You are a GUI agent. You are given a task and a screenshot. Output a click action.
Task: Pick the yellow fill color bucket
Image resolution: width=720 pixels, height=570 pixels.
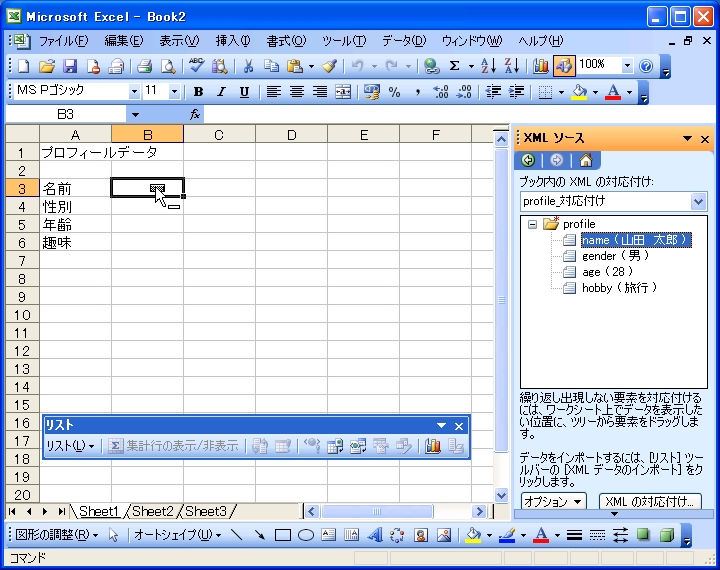pos(579,92)
